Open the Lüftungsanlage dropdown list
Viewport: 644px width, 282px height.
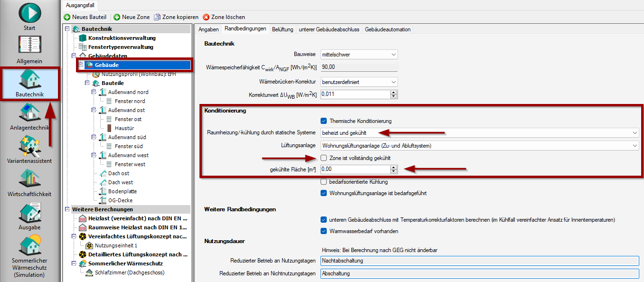point(479,146)
